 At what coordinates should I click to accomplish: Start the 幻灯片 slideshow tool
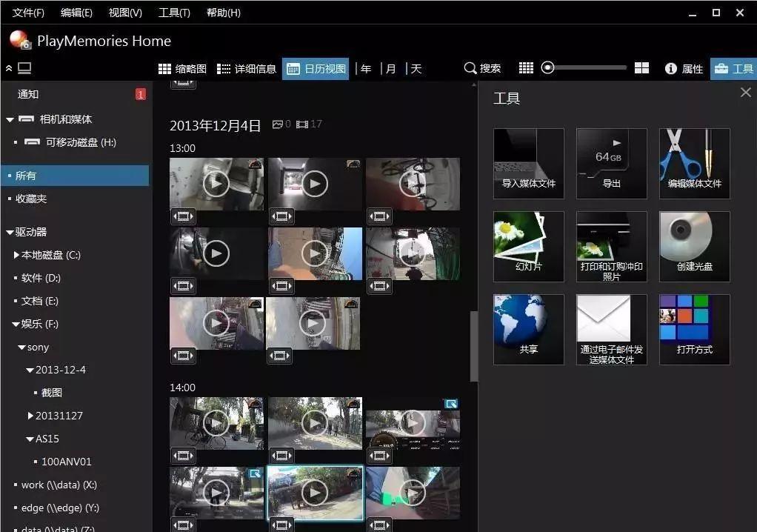coord(529,247)
